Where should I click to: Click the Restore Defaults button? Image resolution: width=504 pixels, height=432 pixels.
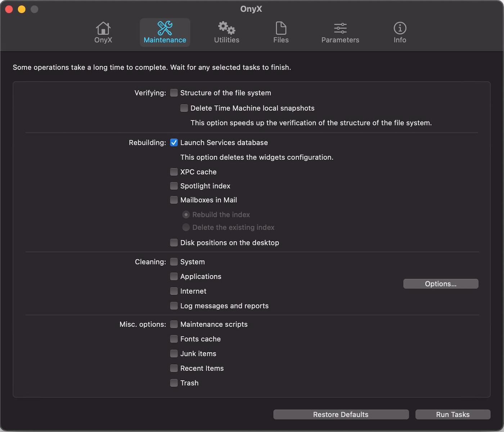coord(341,415)
